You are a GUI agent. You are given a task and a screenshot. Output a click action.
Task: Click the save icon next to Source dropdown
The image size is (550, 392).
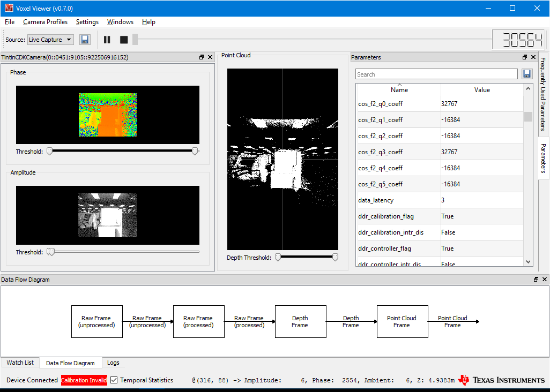(85, 40)
